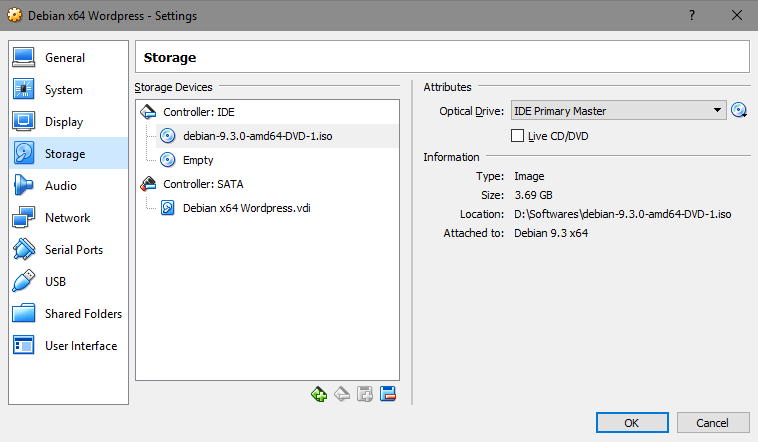This screenshot has height=442, width=758.
Task: Remove the selected storage attachment
Action: point(388,394)
